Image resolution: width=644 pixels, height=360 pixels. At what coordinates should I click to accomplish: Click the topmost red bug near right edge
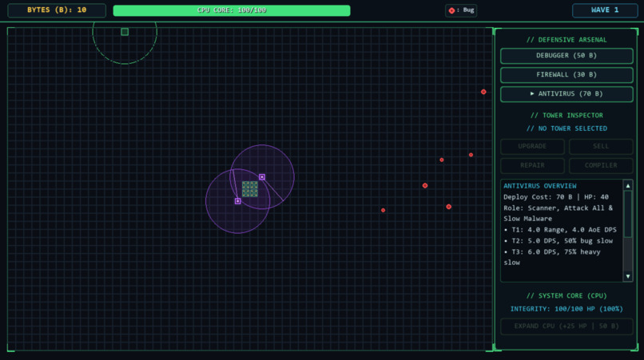(483, 92)
